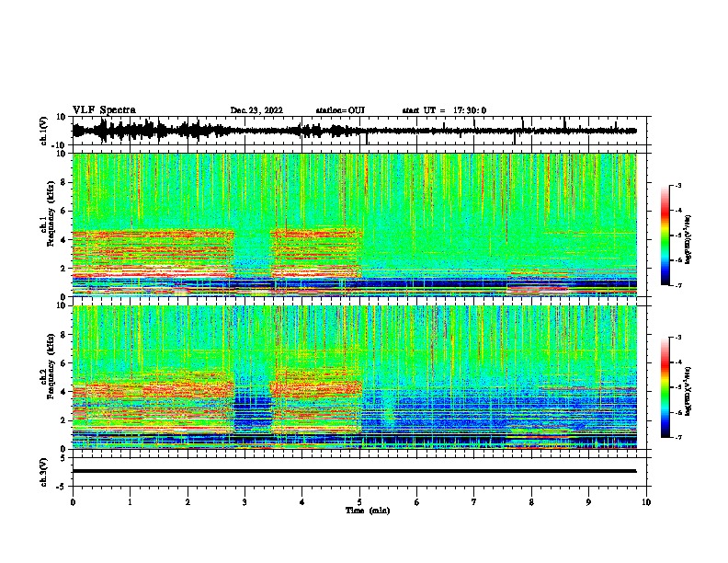The image size is (728, 563).
Task: Click the ch.1 color bar PSD label
Action: pyautogui.click(x=688, y=239)
